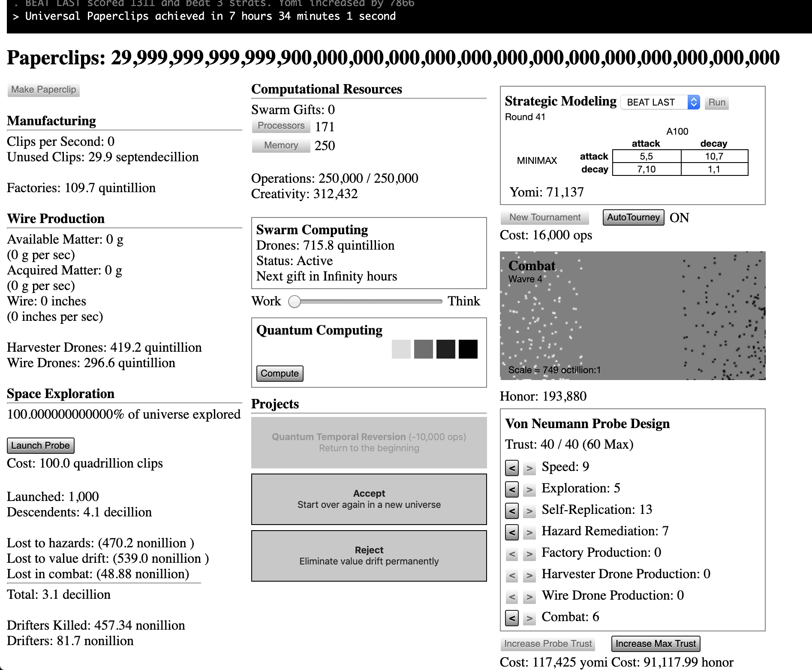This screenshot has height=670, width=812.
Task: Increase Hazard Remediation with right arrow
Action: click(529, 532)
